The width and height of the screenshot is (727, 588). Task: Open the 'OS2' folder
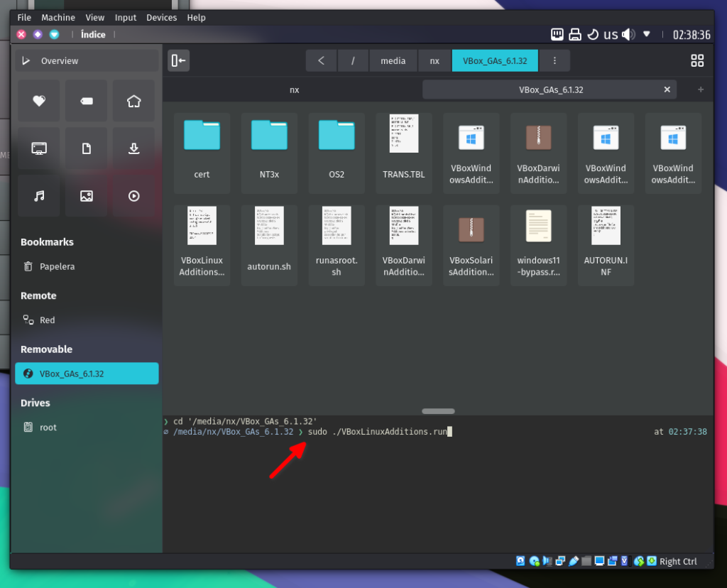336,153
